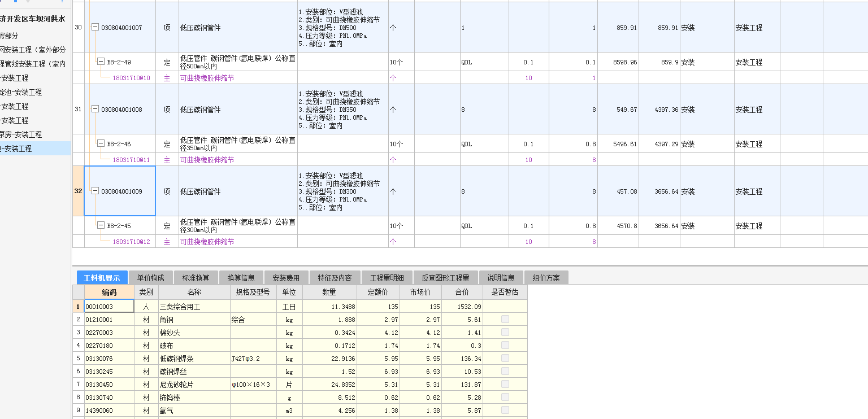Click the 规格及型号 column header
The image size is (868, 419).
point(253,293)
